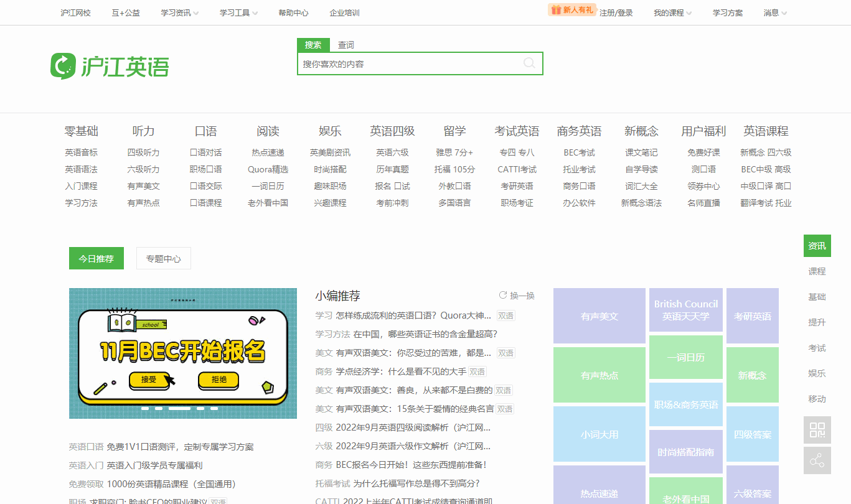Open the QR code icon in right sidebar
The image size is (851, 504).
tap(817, 430)
